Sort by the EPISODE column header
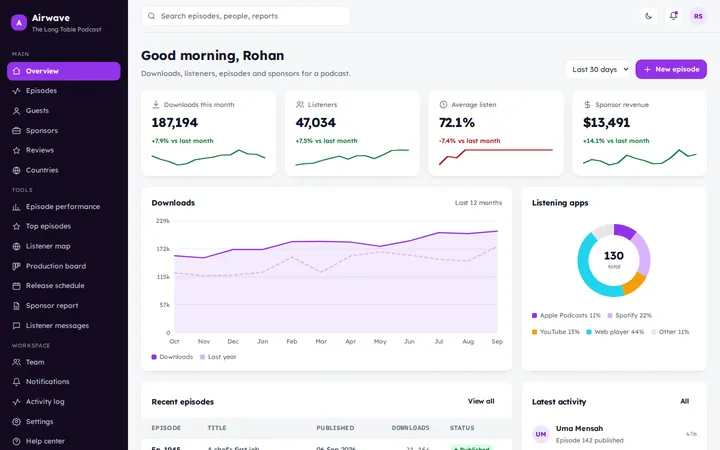The height and width of the screenshot is (450, 720). [x=166, y=428]
